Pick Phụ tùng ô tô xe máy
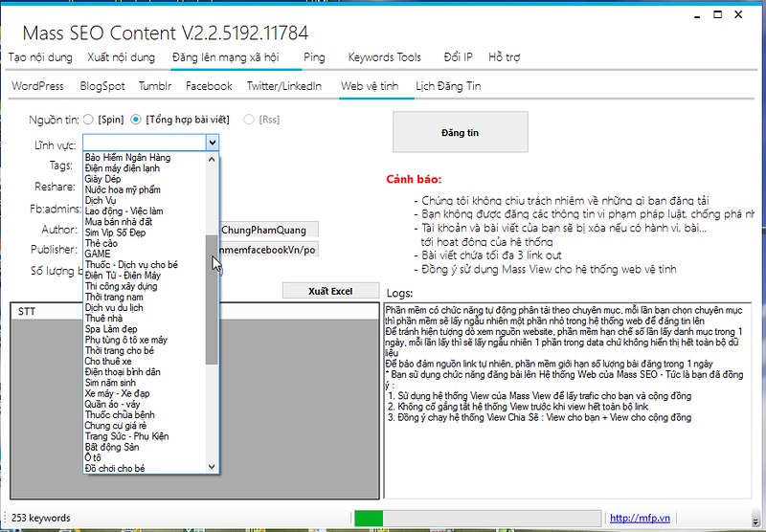Screen dimensions: 766x532 [x=126, y=341]
